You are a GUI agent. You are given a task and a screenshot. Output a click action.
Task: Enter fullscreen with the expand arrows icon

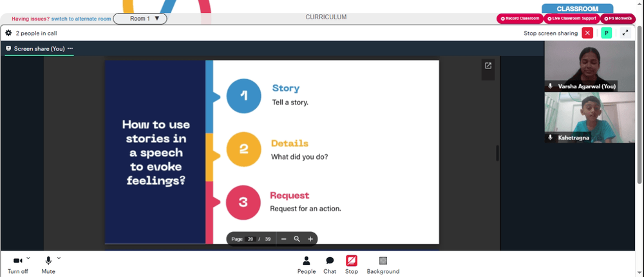[x=625, y=33]
